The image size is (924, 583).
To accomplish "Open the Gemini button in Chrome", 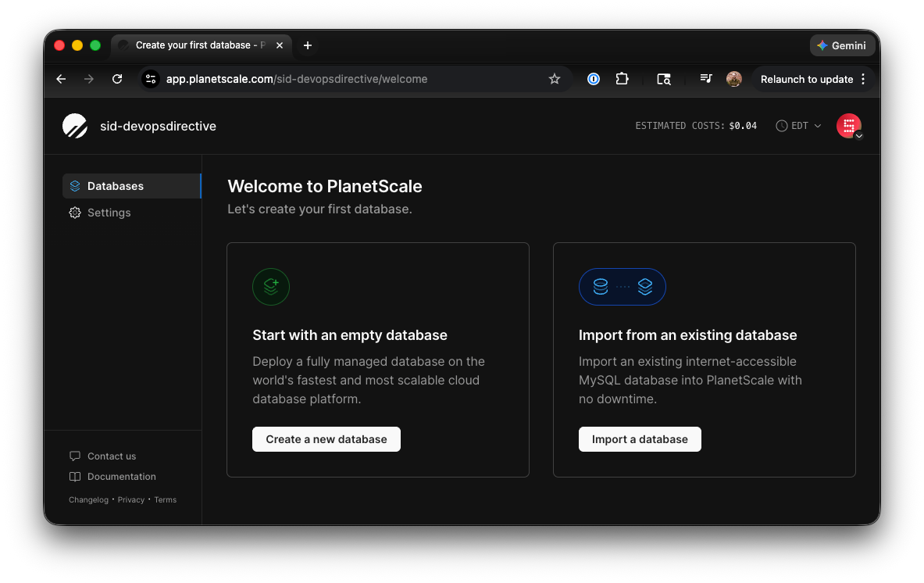I will (x=842, y=45).
